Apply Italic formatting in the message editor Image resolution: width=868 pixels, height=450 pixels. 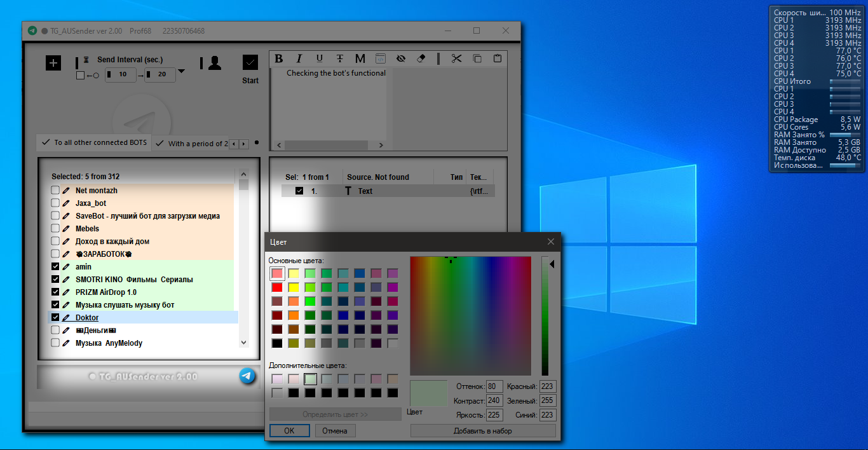(x=299, y=58)
